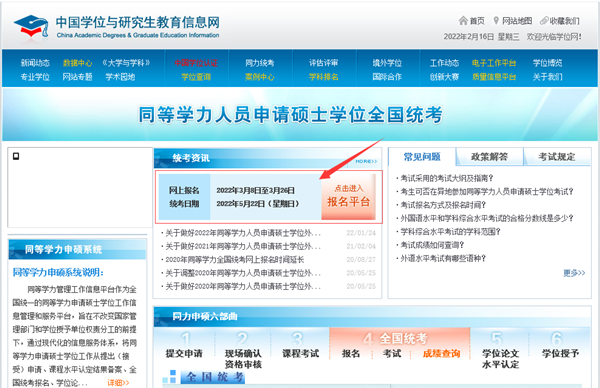Click the paperclip icon for 收藏我们
600x388 pixels.
click(x=544, y=21)
